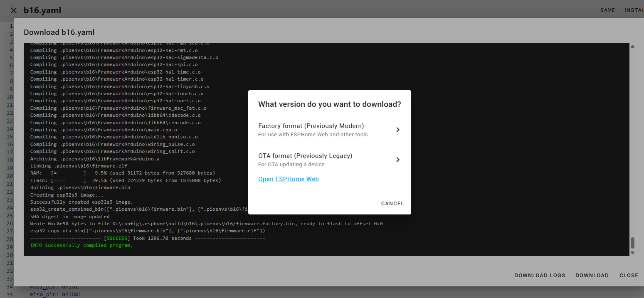The height and width of the screenshot is (298, 644).
Task: Click the chevron next to OTA format
Action: 397,160
